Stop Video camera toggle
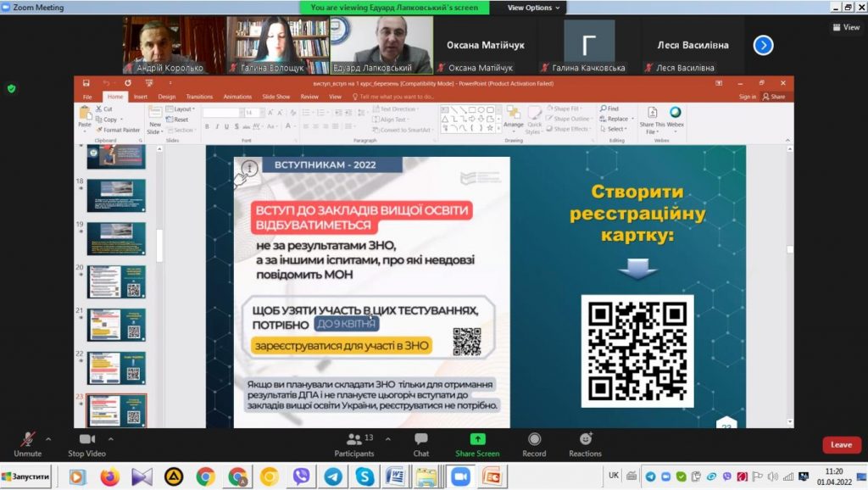 point(87,440)
